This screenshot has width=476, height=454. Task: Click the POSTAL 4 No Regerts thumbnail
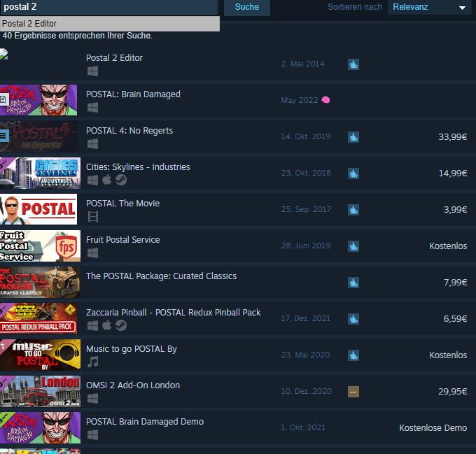[x=38, y=136]
